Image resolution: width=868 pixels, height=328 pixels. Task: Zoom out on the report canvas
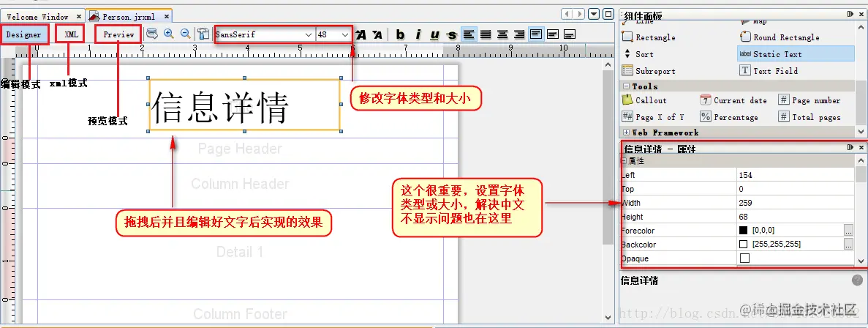(x=186, y=34)
